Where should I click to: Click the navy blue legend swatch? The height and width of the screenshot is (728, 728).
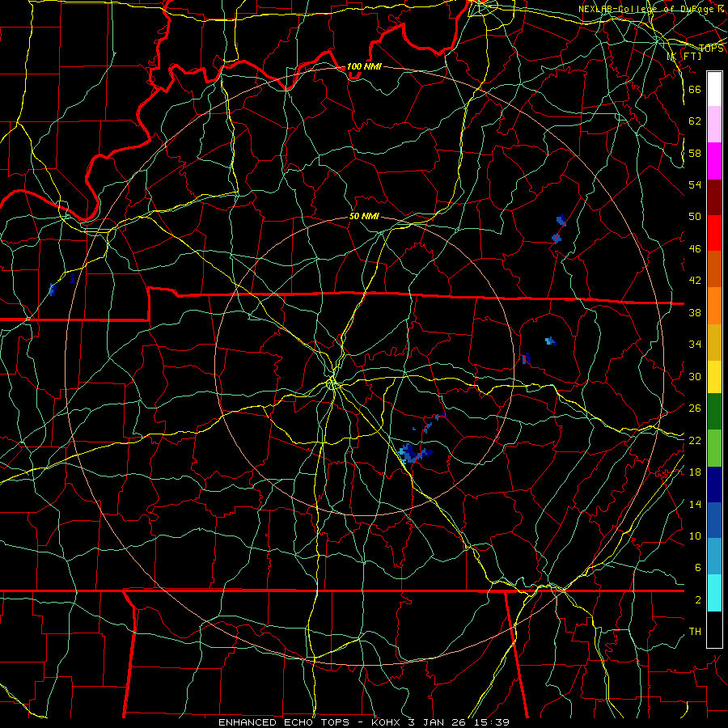point(714,485)
